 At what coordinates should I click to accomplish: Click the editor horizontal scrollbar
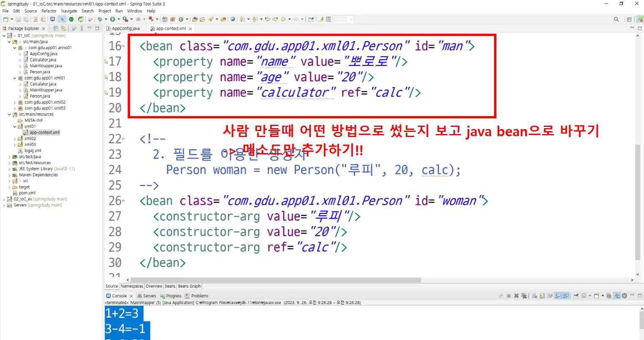point(276,280)
